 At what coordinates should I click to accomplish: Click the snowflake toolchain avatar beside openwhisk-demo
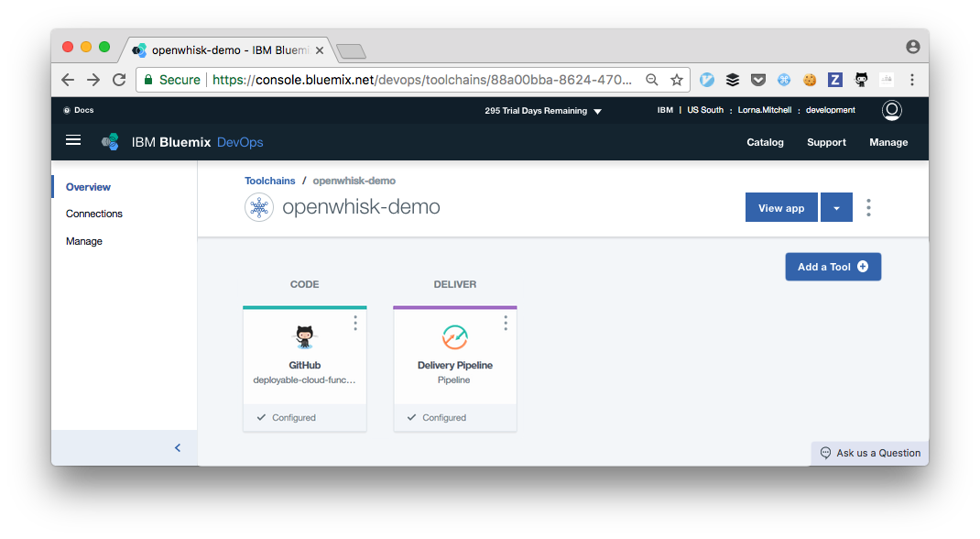tap(259, 207)
